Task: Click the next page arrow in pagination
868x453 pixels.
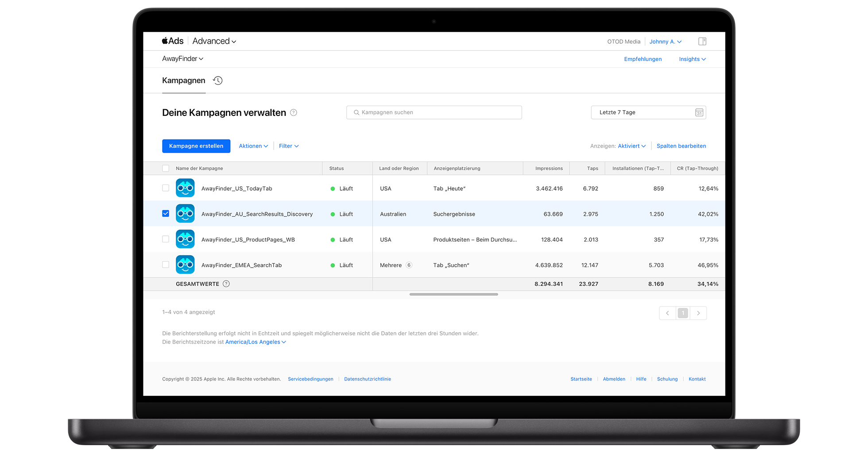Action: (698, 313)
